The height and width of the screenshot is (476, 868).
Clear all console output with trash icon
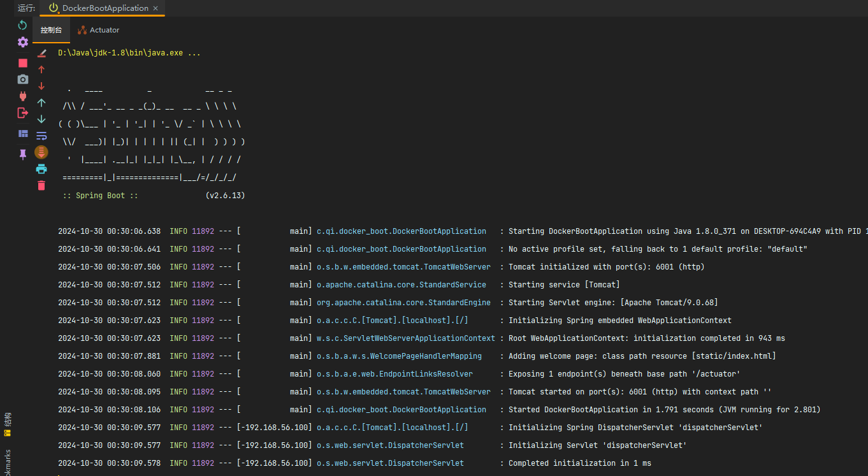pos(41,185)
